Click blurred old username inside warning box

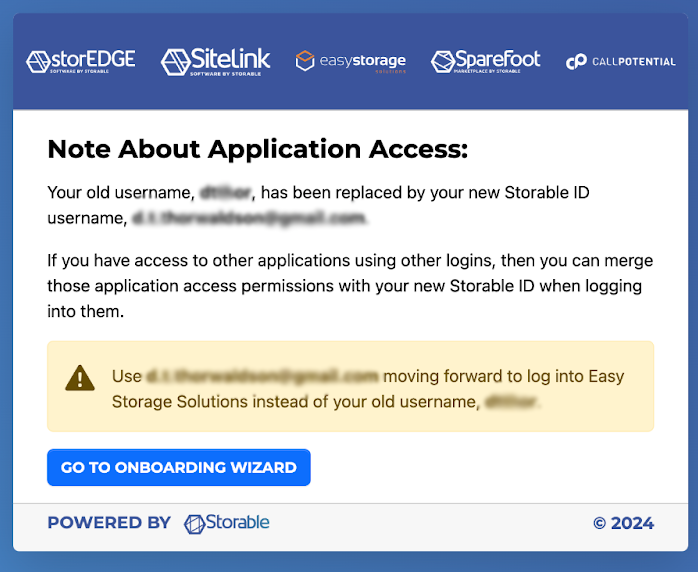511,402
